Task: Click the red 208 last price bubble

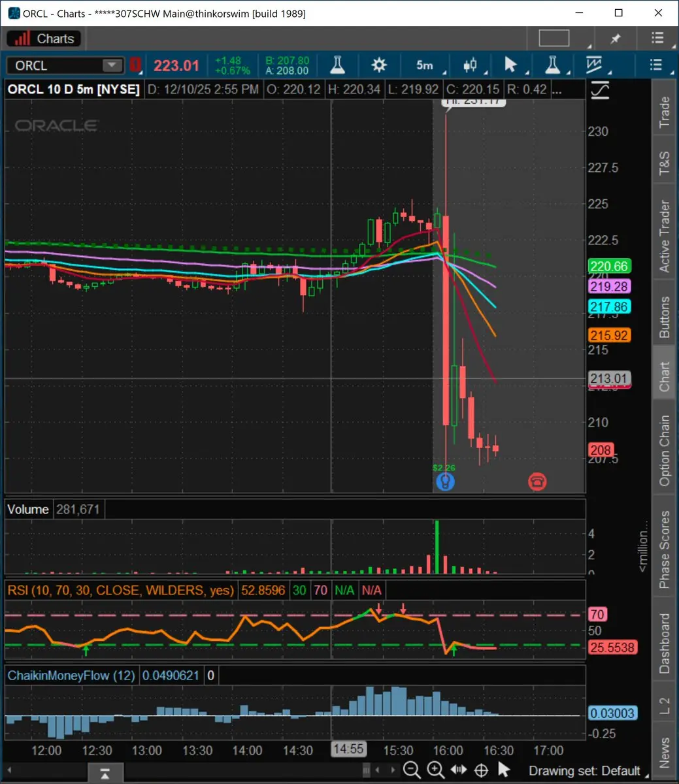Action: 601,449
